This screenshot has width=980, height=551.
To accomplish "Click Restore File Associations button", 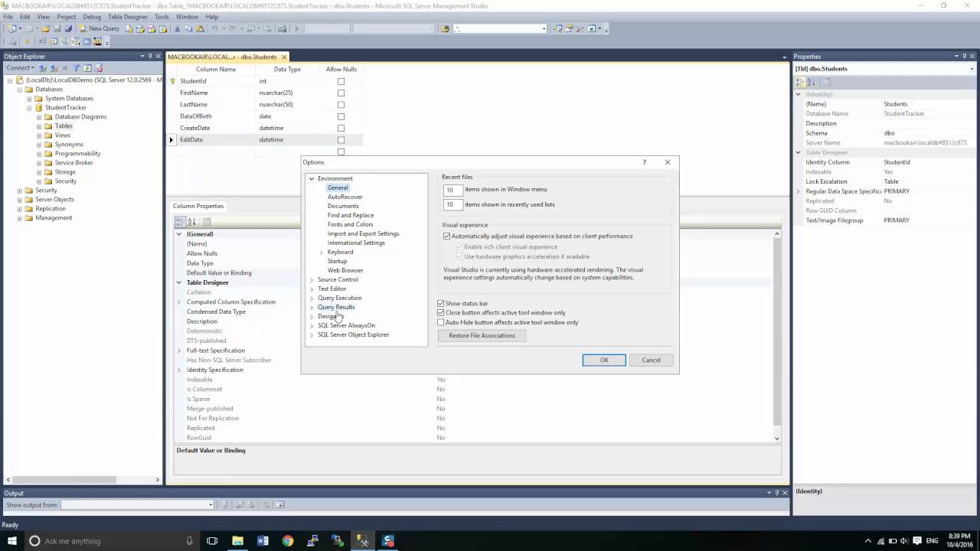I will 482,335.
